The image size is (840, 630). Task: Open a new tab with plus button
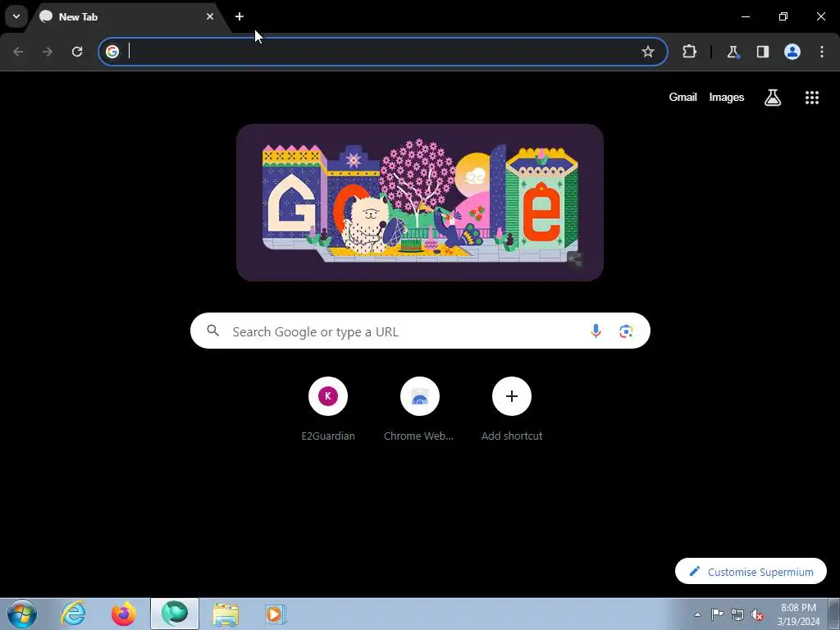240,16
